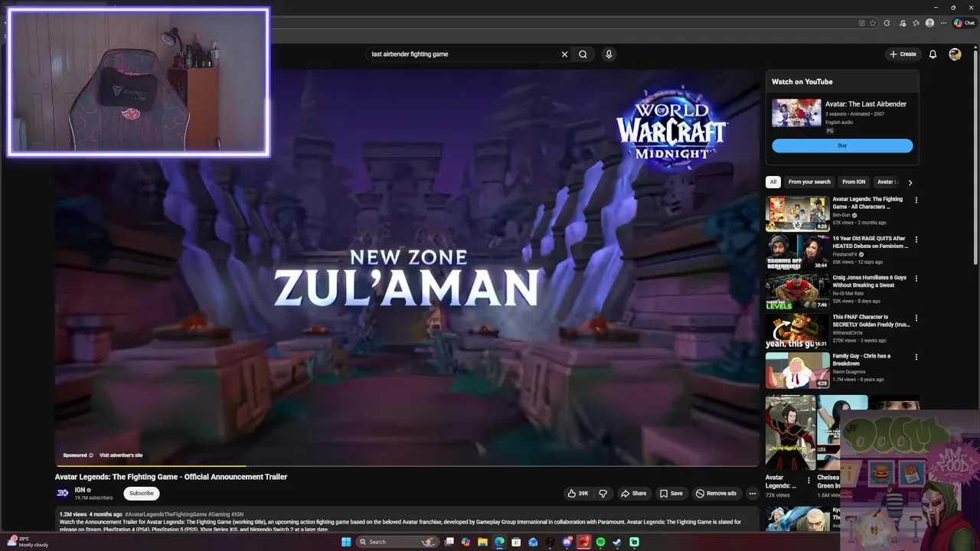Buy Avatar: The Last Airbender series
The height and width of the screenshot is (551, 980).
pyautogui.click(x=842, y=145)
